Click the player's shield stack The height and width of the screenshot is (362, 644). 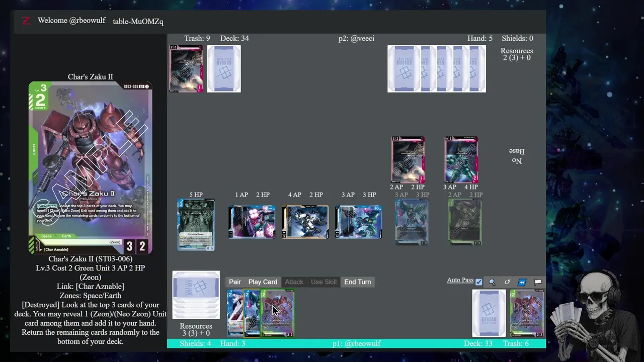(x=196, y=295)
